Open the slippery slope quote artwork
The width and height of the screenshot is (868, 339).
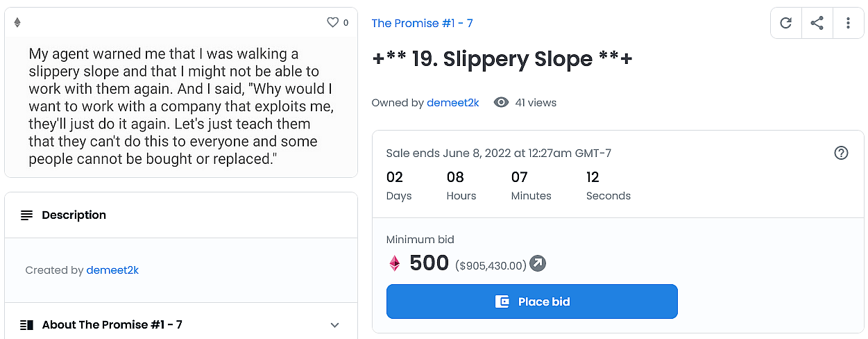pyautogui.click(x=180, y=106)
